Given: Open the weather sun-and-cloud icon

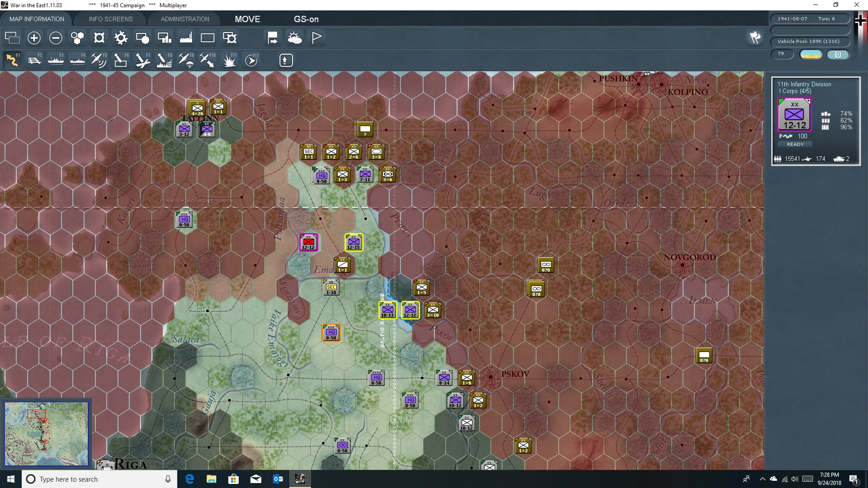Looking at the screenshot, I should (x=295, y=38).
